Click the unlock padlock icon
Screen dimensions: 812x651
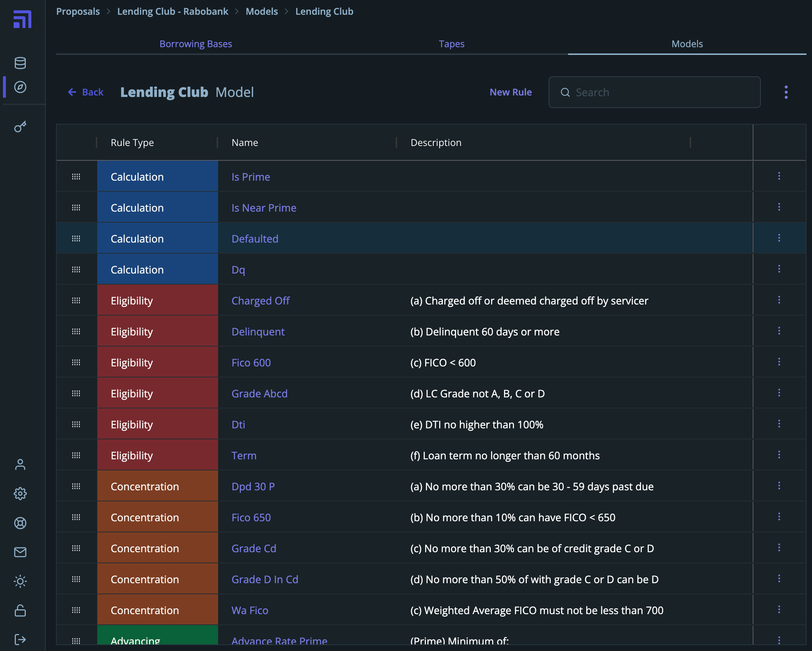point(20,610)
